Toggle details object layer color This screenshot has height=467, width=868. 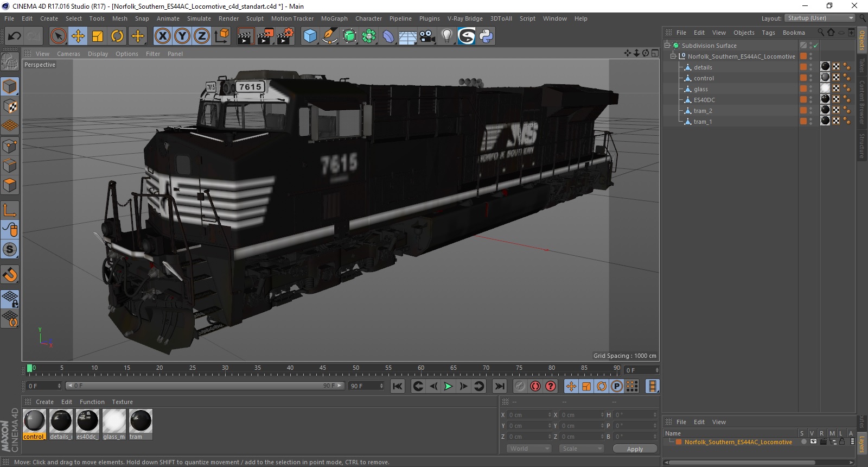803,67
